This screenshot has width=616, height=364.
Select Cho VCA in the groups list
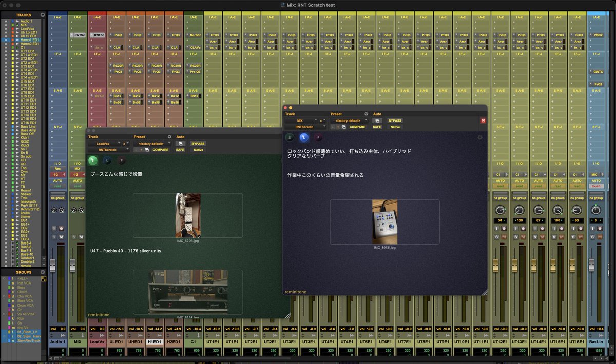(24, 295)
